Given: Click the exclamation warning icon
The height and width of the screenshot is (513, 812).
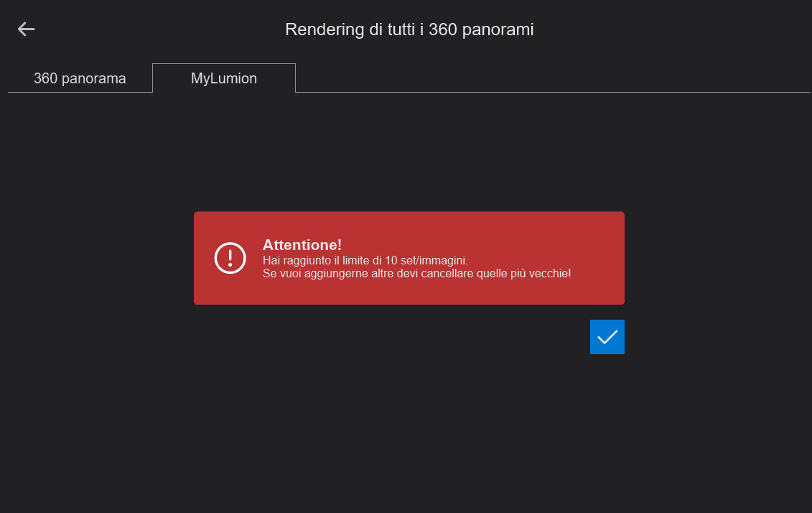Looking at the screenshot, I should (230, 258).
